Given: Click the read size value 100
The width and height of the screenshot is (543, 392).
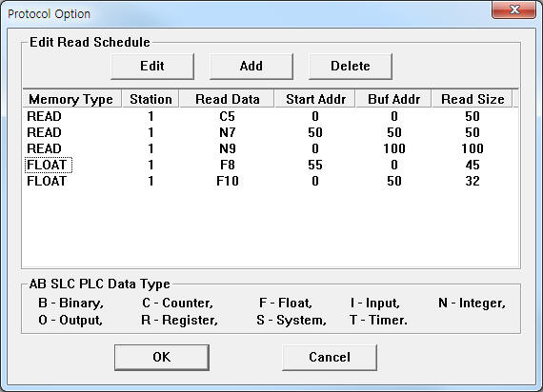Looking at the screenshot, I should [x=473, y=148].
